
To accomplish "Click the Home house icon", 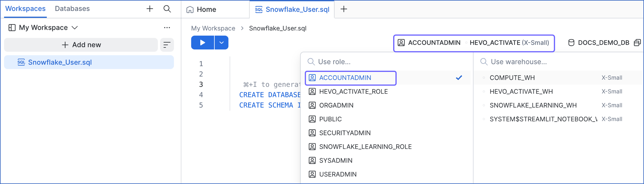I will click(x=190, y=10).
